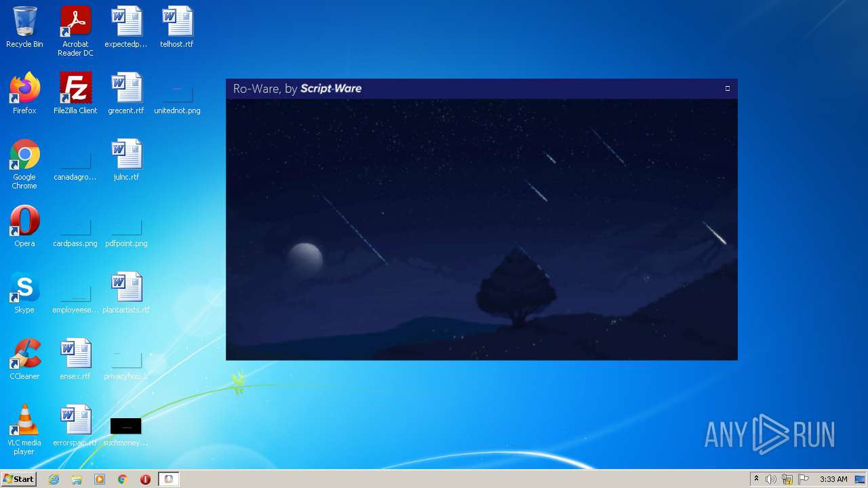Viewport: 868px width, 488px height.
Task: Click the Ro-Ware window square button
Action: tap(728, 88)
